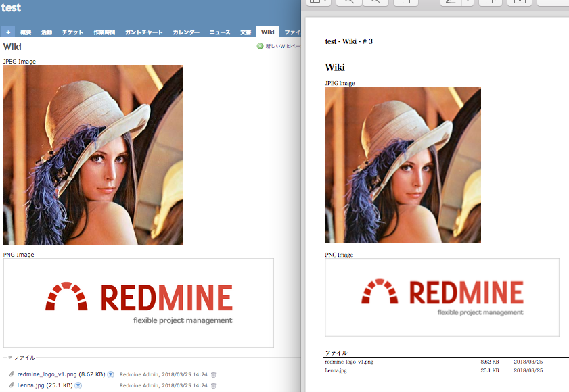Collapse the ファイル section in Redmine
The image size is (569, 392).
tap(22, 358)
